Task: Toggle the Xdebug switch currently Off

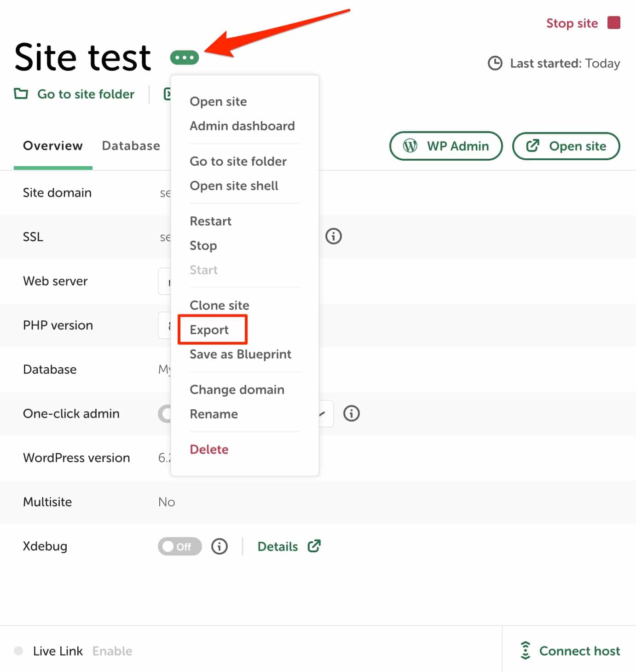Action: 180,546
